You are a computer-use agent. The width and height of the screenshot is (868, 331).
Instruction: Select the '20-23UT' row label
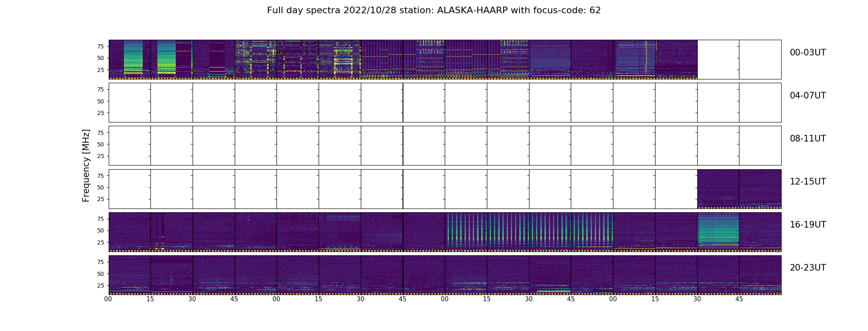[x=808, y=268]
